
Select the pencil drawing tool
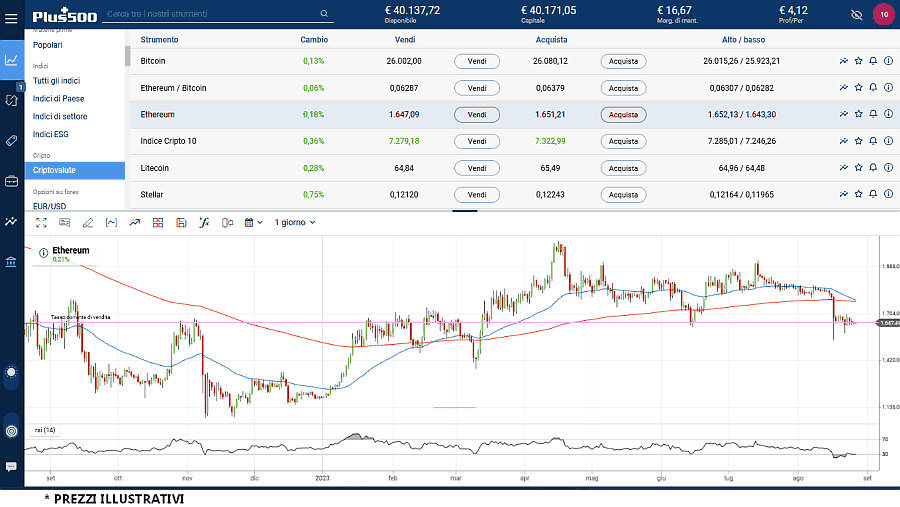(88, 222)
